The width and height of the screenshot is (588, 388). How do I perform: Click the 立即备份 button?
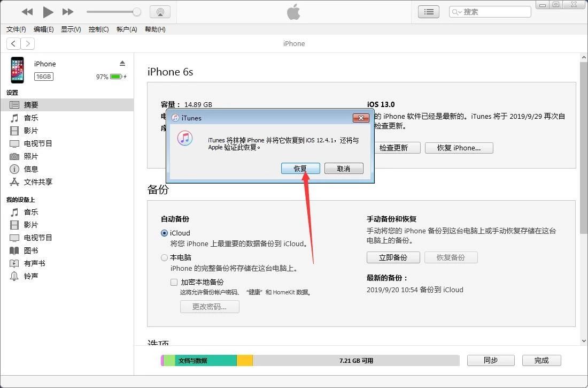(x=393, y=257)
